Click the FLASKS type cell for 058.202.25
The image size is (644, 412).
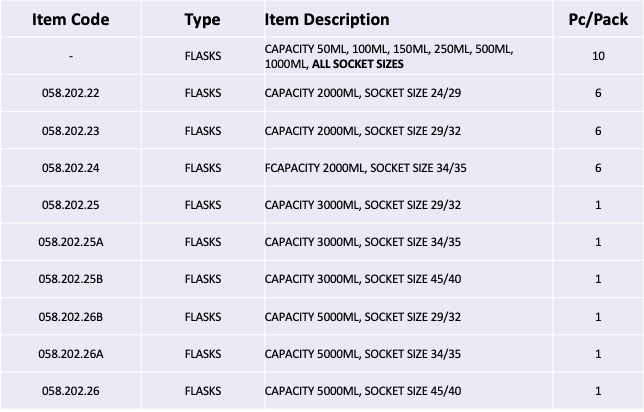(203, 205)
